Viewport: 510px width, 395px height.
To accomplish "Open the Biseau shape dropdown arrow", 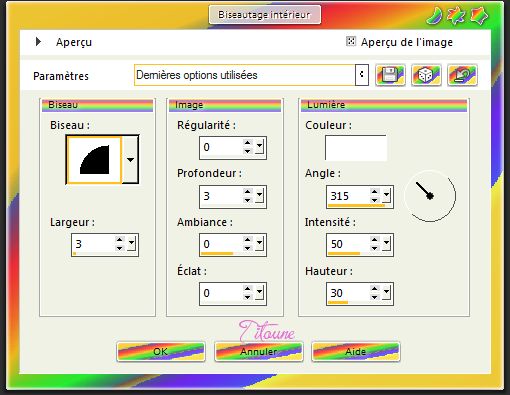I will point(130,160).
